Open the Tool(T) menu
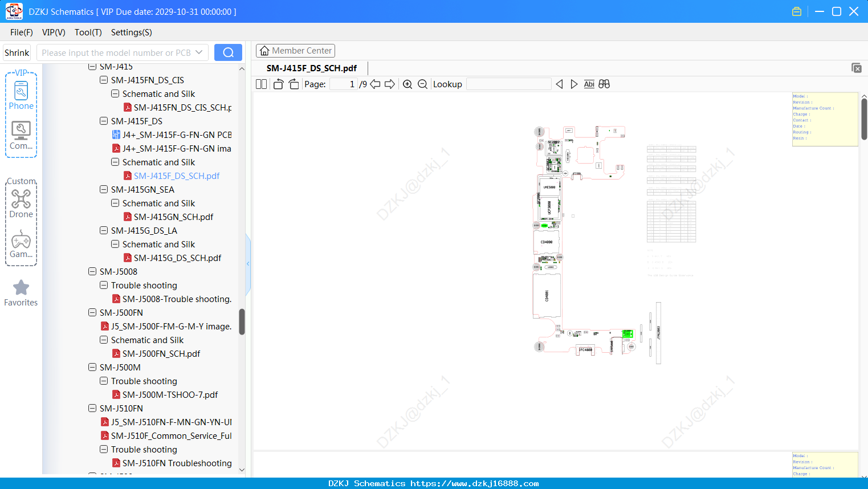Image resolution: width=868 pixels, height=489 pixels. click(x=88, y=32)
